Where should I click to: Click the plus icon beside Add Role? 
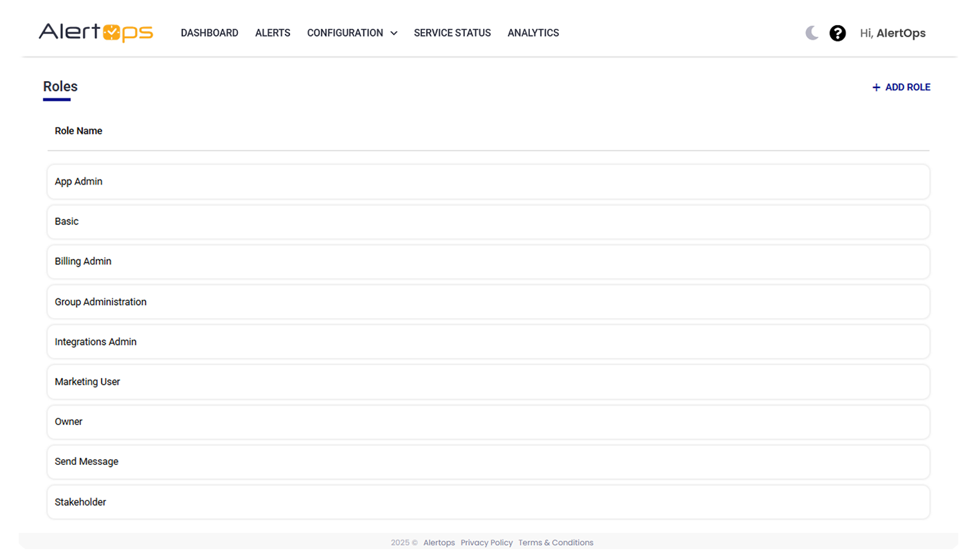coord(876,87)
